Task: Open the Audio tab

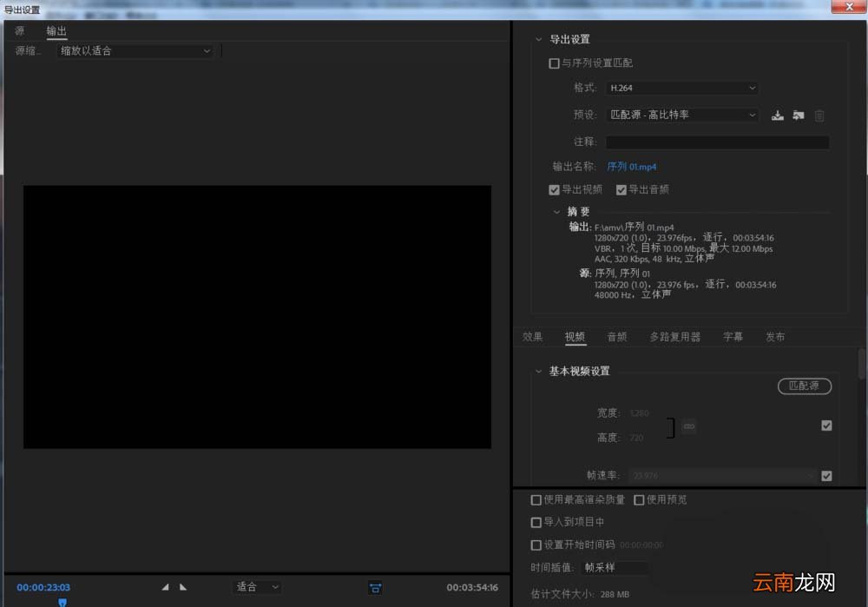Action: click(617, 337)
